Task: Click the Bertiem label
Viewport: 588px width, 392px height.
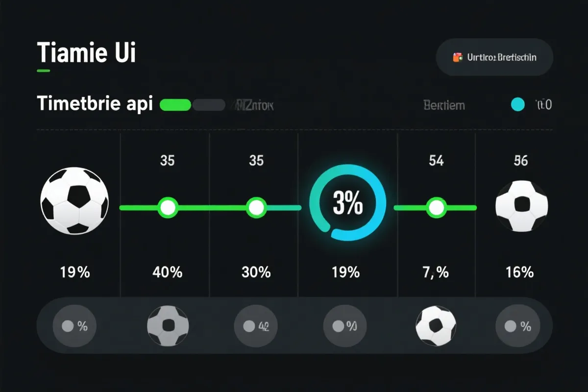Action: tap(444, 105)
